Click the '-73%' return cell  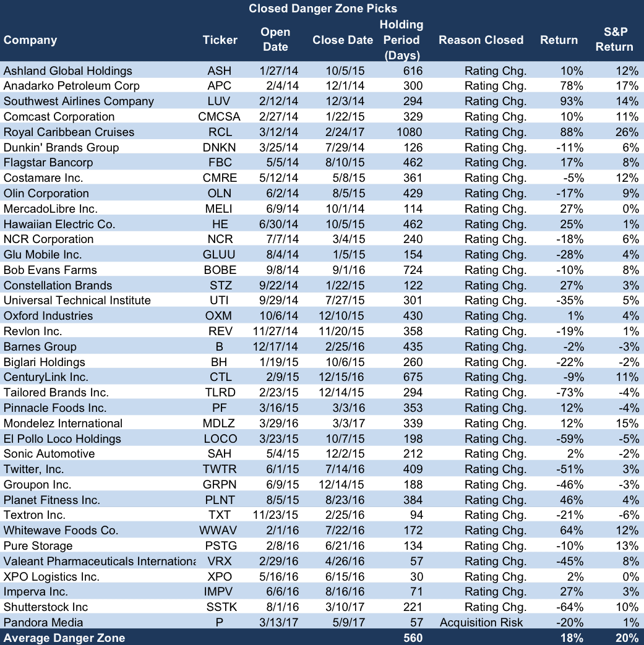click(x=570, y=393)
